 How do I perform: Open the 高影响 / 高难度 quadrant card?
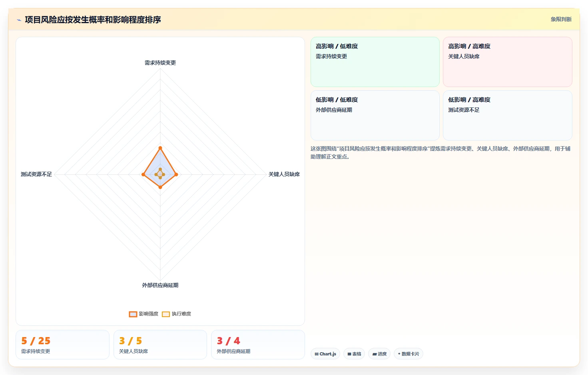508,62
